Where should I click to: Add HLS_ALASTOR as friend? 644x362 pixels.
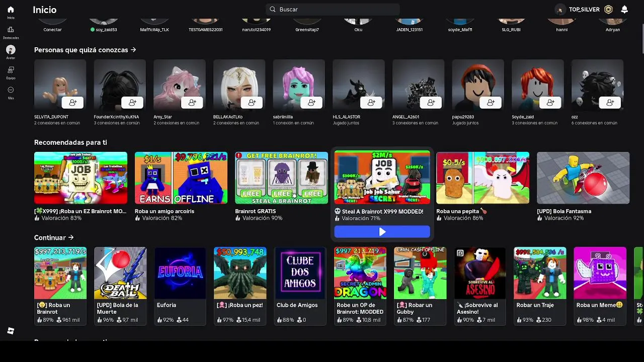371,103
